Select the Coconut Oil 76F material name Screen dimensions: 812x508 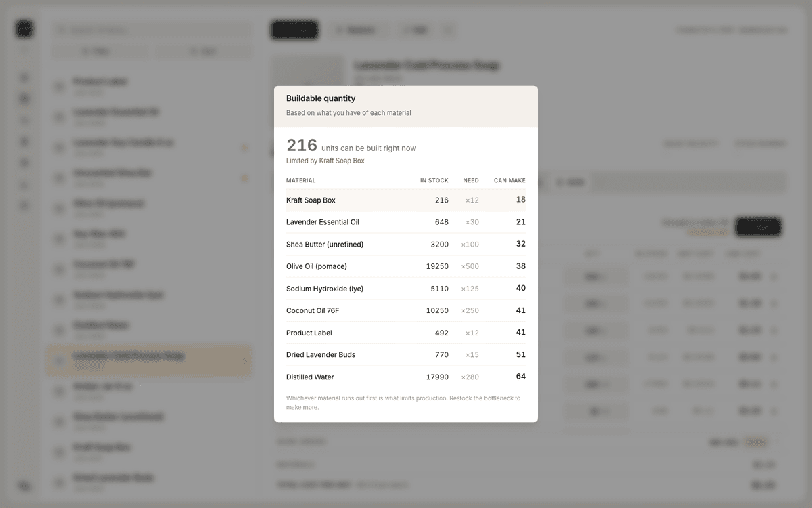coord(313,311)
